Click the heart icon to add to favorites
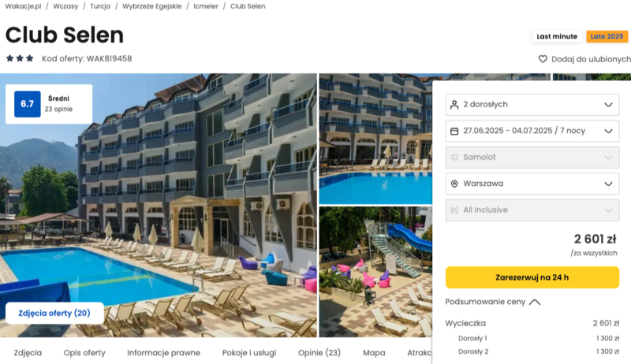This screenshot has width=631, height=364. click(543, 59)
